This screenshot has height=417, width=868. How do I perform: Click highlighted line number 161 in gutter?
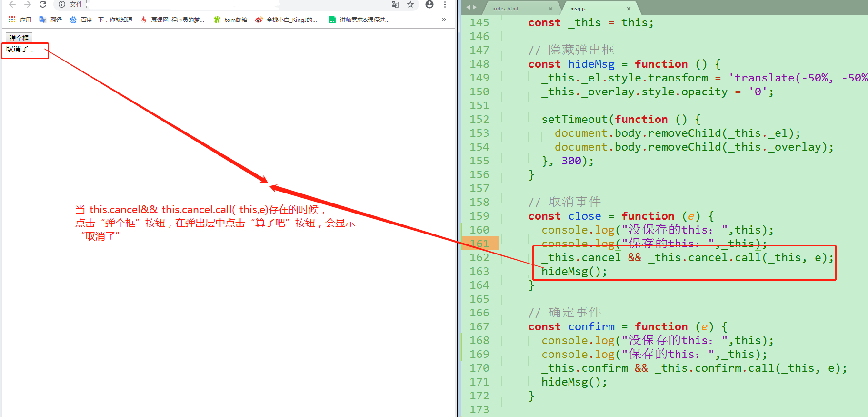pos(479,244)
